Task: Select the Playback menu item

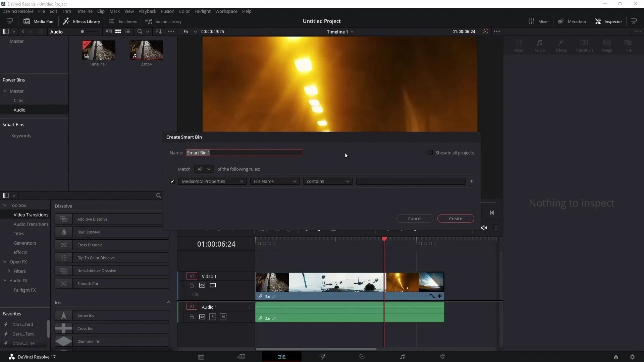Action: (147, 11)
